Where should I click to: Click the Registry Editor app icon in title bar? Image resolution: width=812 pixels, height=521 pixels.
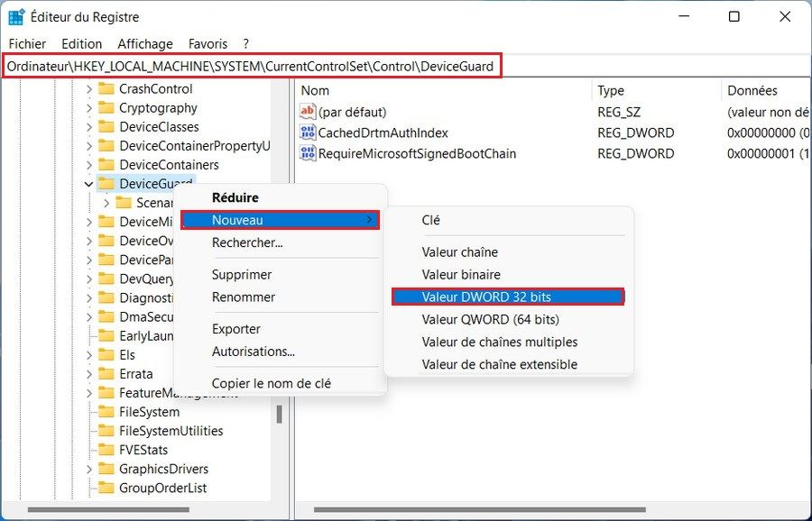(x=16, y=17)
